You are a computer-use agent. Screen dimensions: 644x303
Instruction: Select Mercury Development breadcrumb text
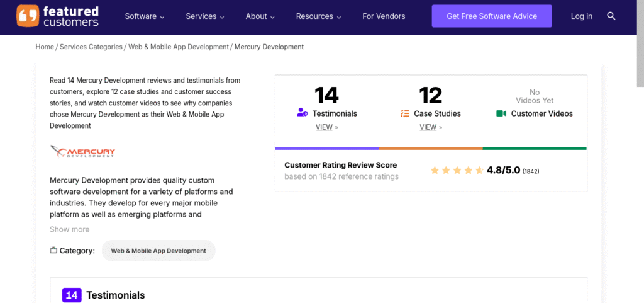point(269,47)
